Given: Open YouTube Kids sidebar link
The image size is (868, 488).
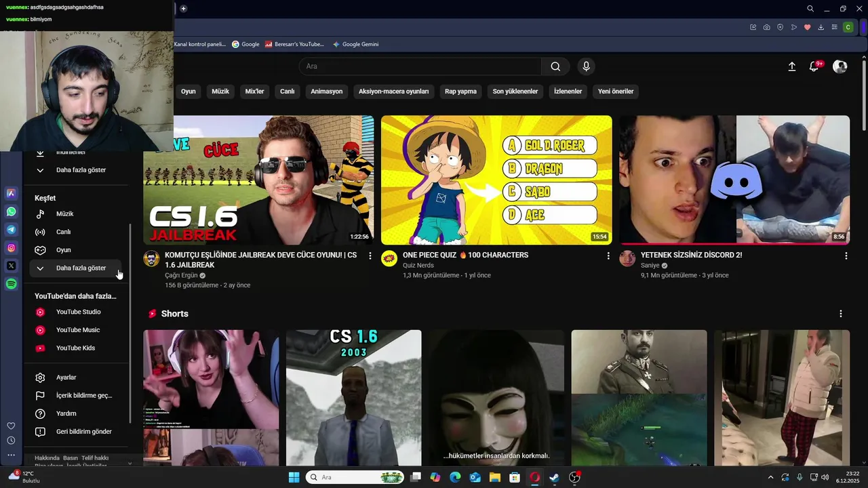Looking at the screenshot, I should pos(76,348).
